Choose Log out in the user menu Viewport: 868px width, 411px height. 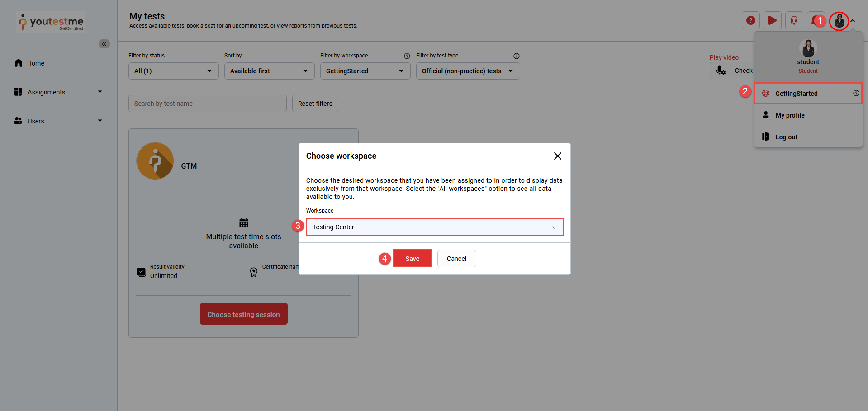tap(786, 137)
